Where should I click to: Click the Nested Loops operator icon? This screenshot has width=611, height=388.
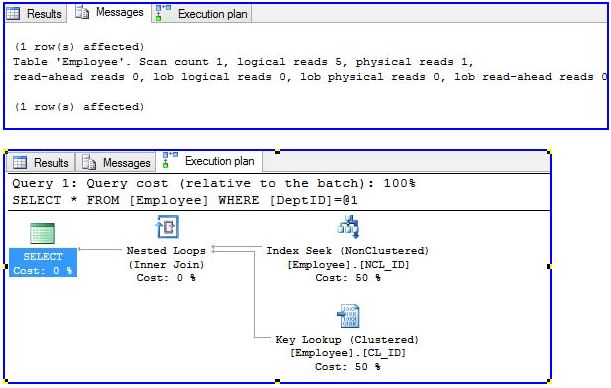point(167,227)
